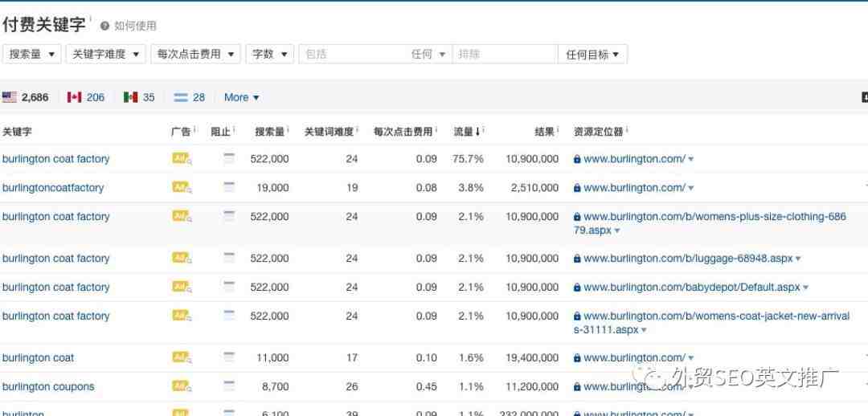Click the 排除 keyword input field
Image resolution: width=868 pixels, height=416 pixels.
[x=505, y=55]
